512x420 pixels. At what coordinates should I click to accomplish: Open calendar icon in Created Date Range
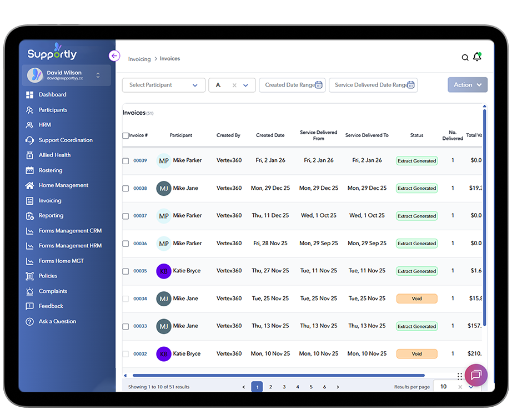318,85
